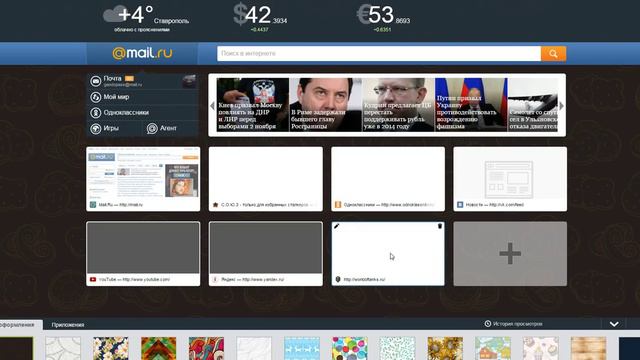Viewport: 640px width, 360px height.
Task: Click the orange search magnifier button
Action: coord(553,53)
